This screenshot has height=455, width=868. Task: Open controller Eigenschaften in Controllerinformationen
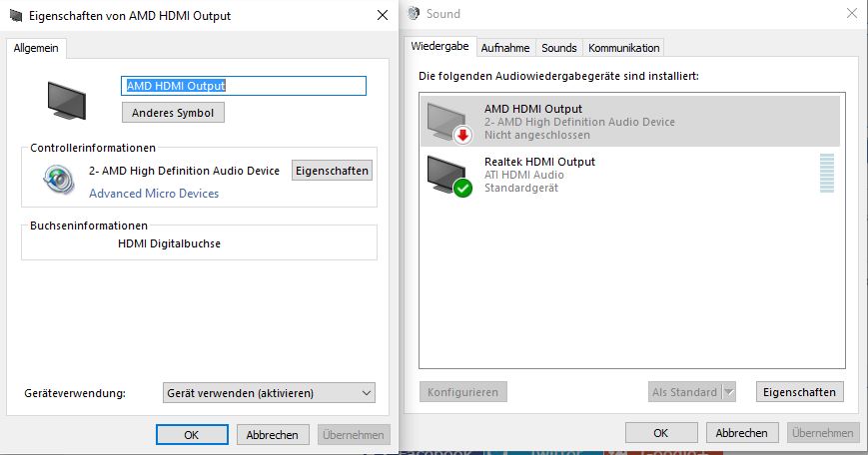(x=333, y=171)
